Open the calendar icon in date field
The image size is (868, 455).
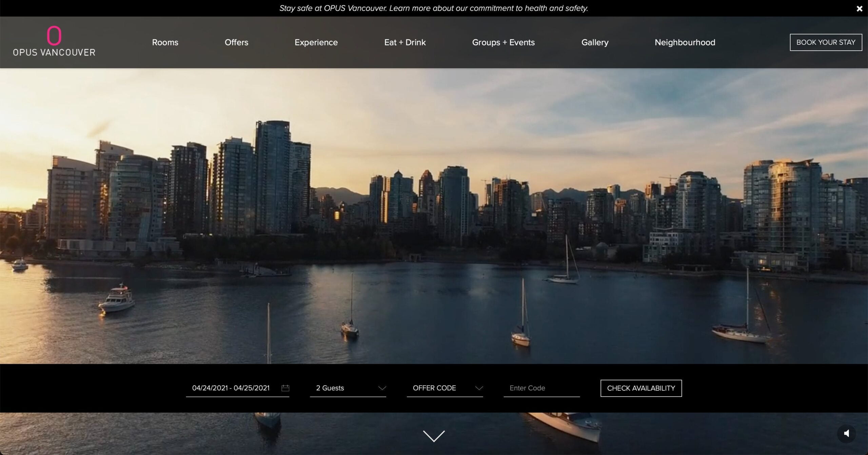[285, 388]
